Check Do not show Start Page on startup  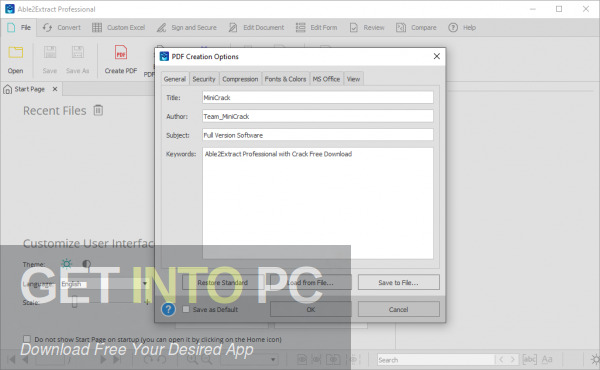coord(27,339)
